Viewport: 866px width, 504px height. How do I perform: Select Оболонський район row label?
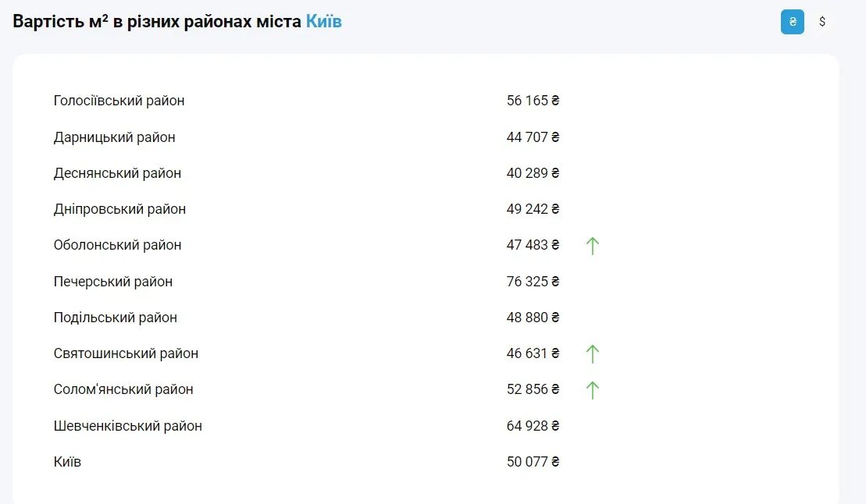[117, 245]
